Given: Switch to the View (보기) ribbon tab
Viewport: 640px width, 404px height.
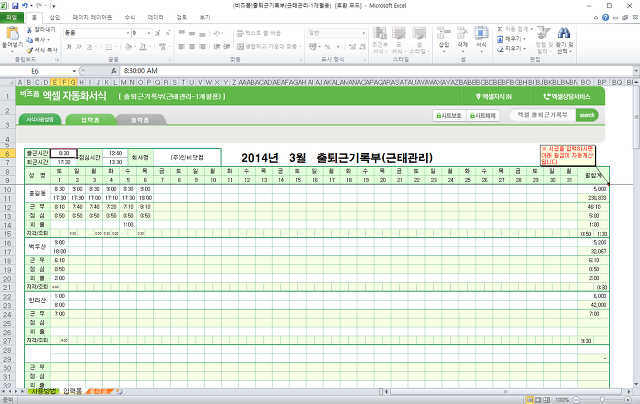Looking at the screenshot, I should (x=205, y=18).
